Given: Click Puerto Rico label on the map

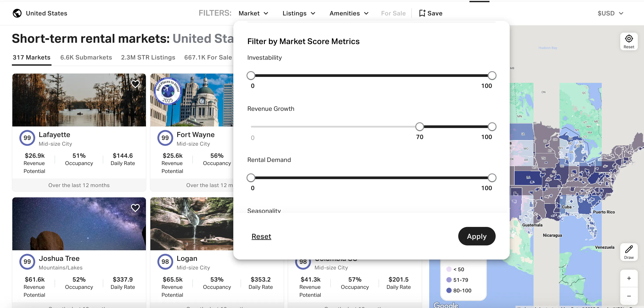Looking at the screenshot, I should tap(604, 212).
